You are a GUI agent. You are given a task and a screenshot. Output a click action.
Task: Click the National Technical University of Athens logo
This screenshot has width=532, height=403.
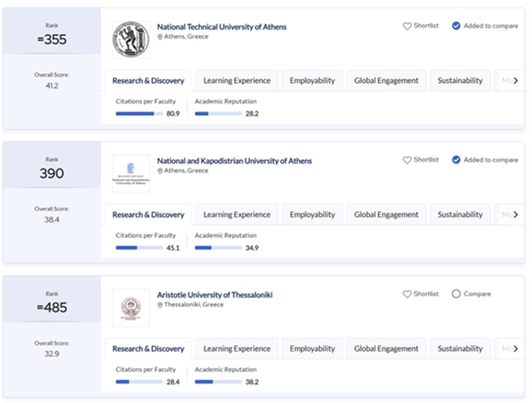[131, 40]
